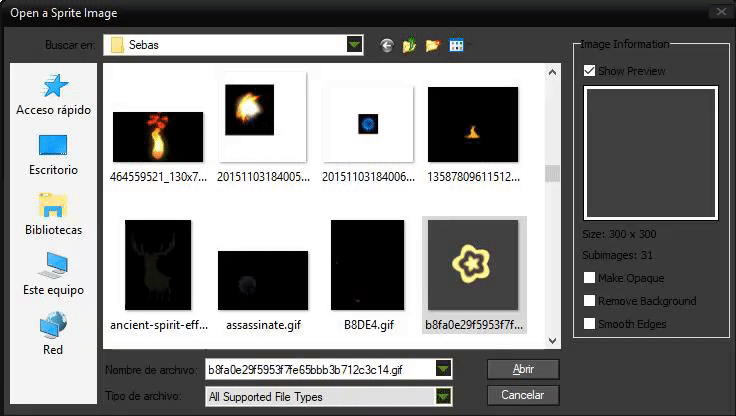Click the Cancelar button
This screenshot has height=416, width=736.
tap(523, 395)
